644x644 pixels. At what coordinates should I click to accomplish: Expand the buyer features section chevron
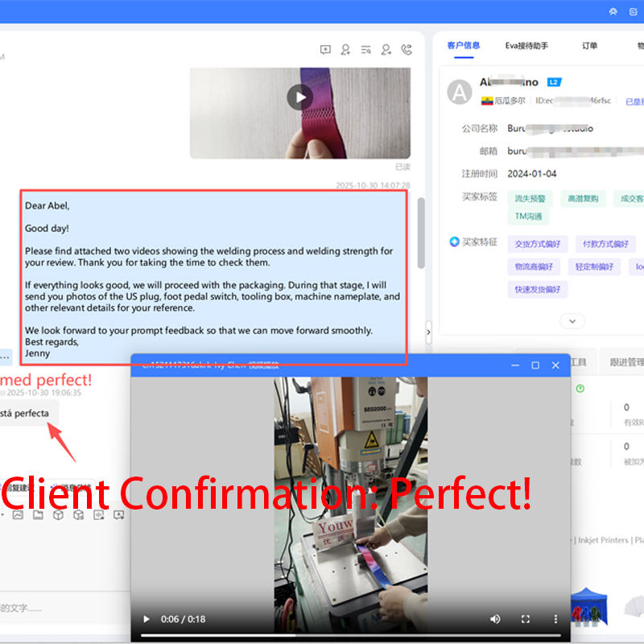pos(572,320)
